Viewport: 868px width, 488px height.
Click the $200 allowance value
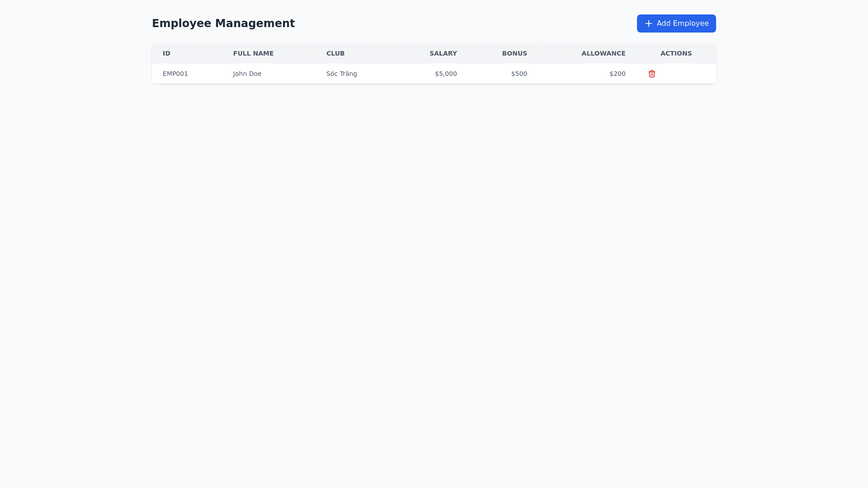click(x=617, y=74)
